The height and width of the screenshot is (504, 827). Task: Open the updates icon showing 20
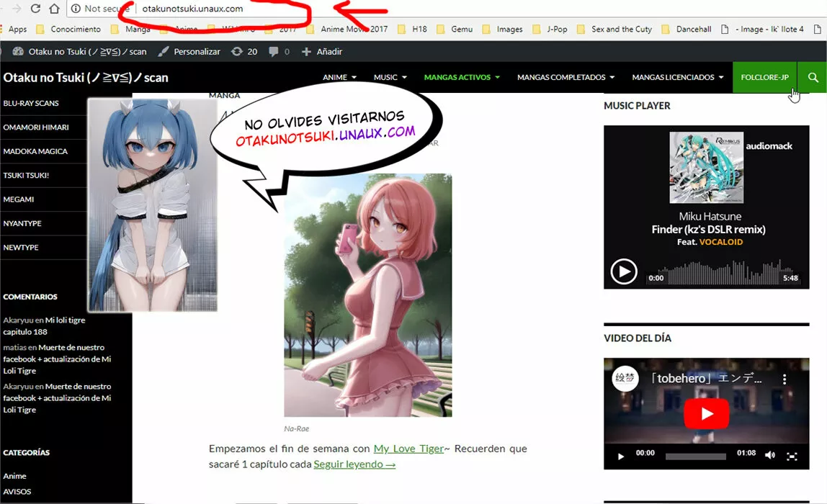pyautogui.click(x=238, y=51)
